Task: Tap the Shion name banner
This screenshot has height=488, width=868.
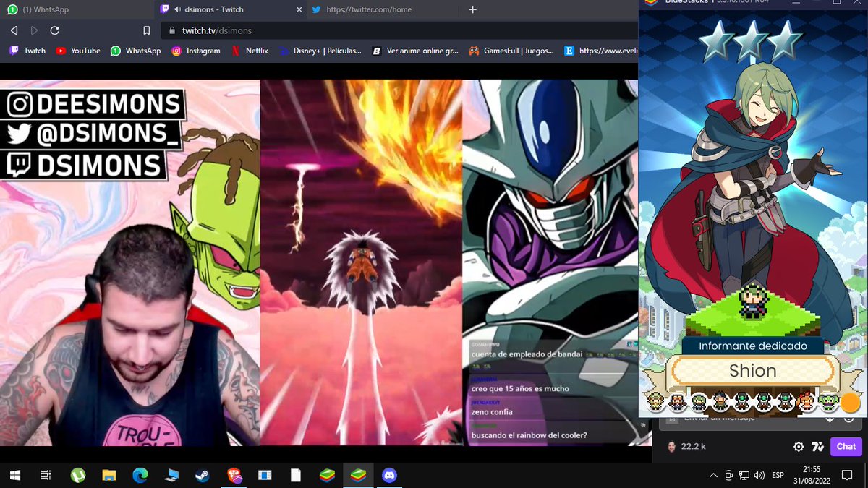Action: point(752,371)
